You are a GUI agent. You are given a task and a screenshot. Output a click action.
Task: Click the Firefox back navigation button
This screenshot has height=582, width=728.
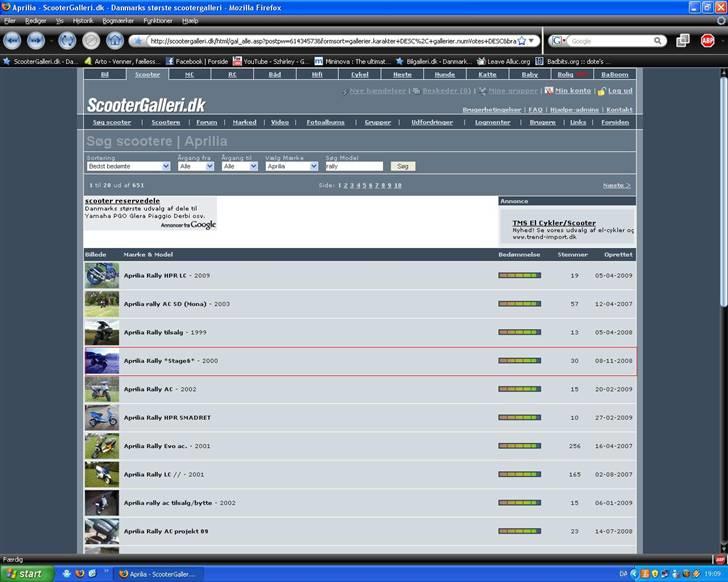click(x=12, y=40)
